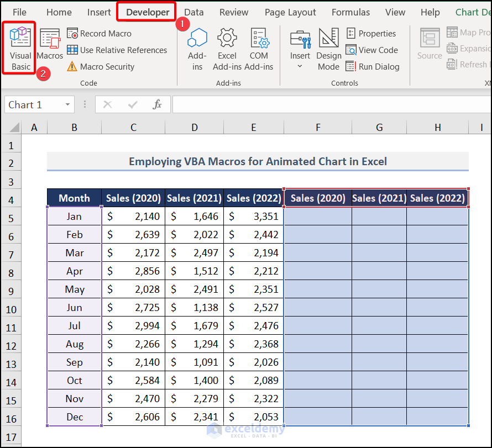
Task: Start Record Macro
Action: (100, 34)
